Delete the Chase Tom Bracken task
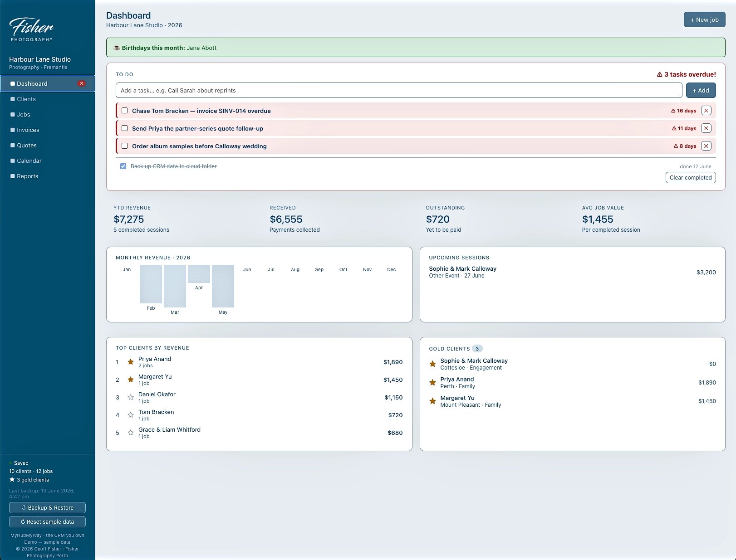Screen dimensions: 736x560 coord(706,111)
